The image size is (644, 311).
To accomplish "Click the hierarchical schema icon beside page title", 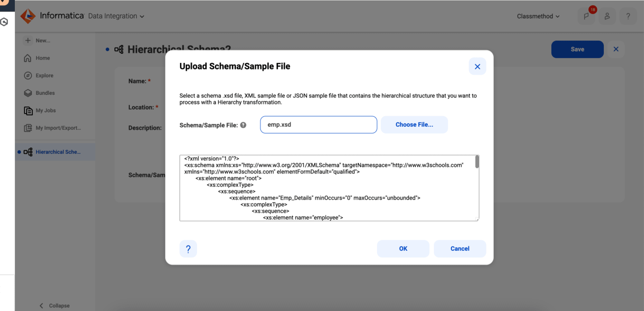I will [119, 49].
